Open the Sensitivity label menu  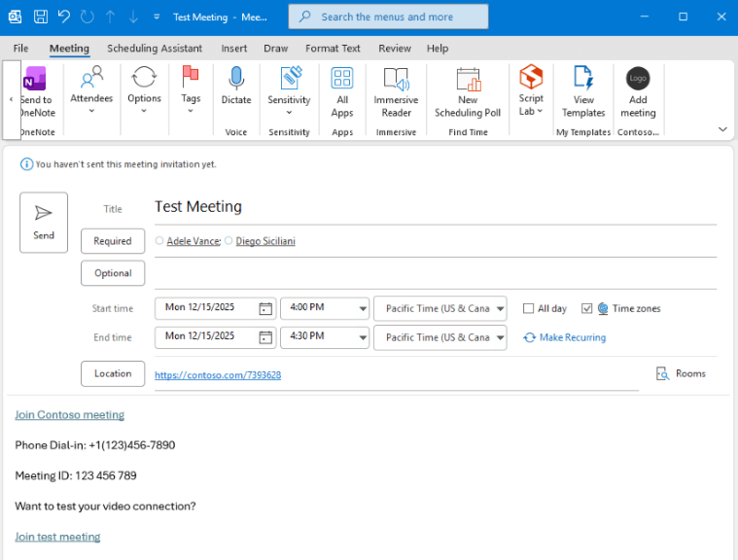click(289, 89)
